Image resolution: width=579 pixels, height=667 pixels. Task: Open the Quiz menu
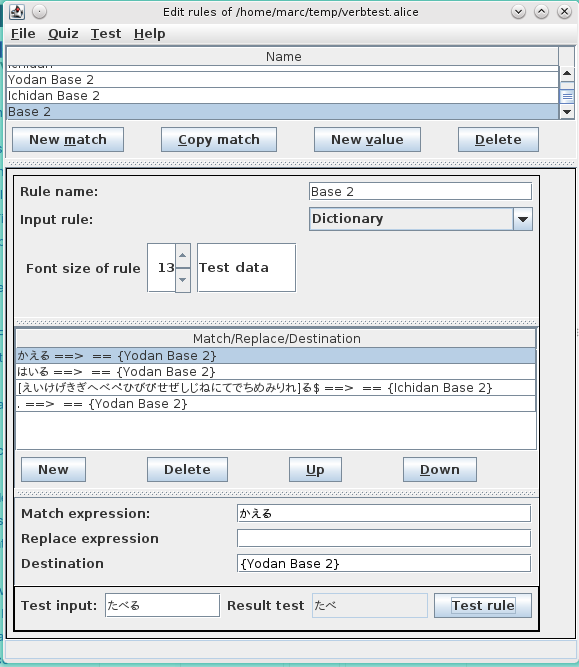click(x=63, y=34)
